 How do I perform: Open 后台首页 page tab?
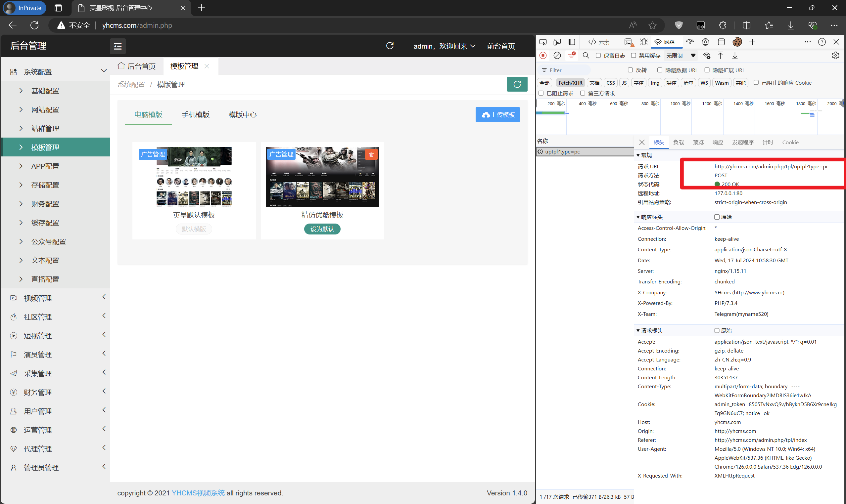137,66
